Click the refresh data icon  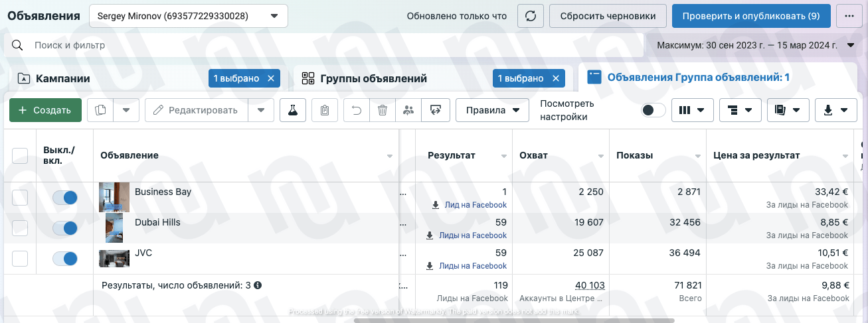pos(529,16)
